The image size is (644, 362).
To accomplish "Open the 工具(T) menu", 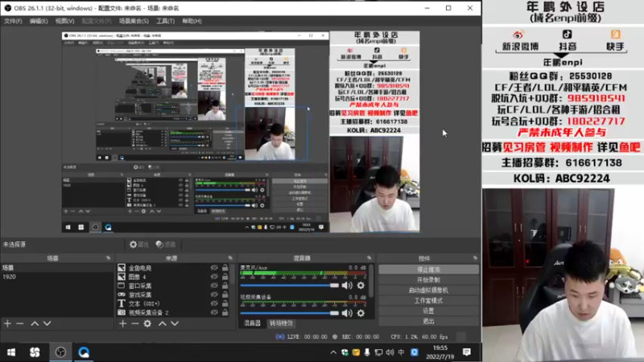I will tap(165, 21).
